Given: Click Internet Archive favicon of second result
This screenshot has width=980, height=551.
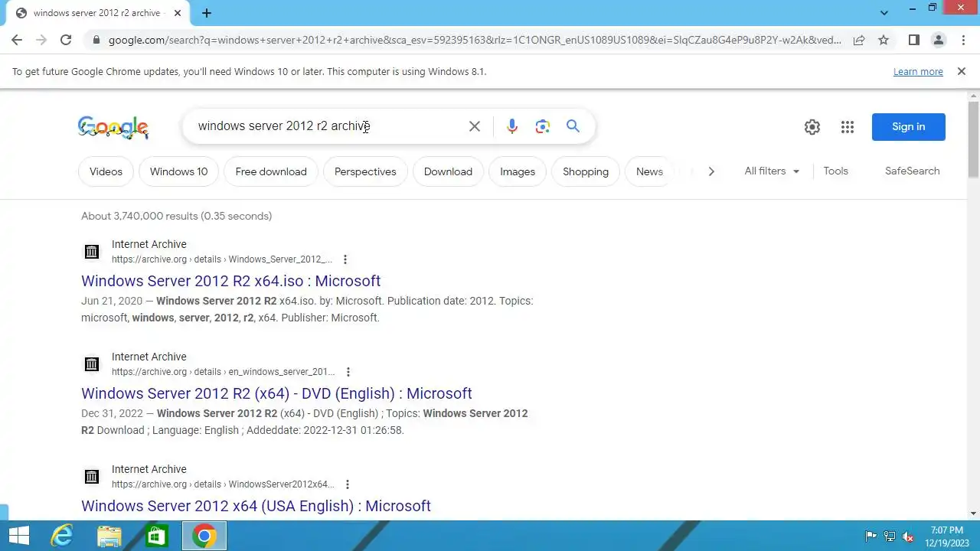Looking at the screenshot, I should tap(92, 364).
